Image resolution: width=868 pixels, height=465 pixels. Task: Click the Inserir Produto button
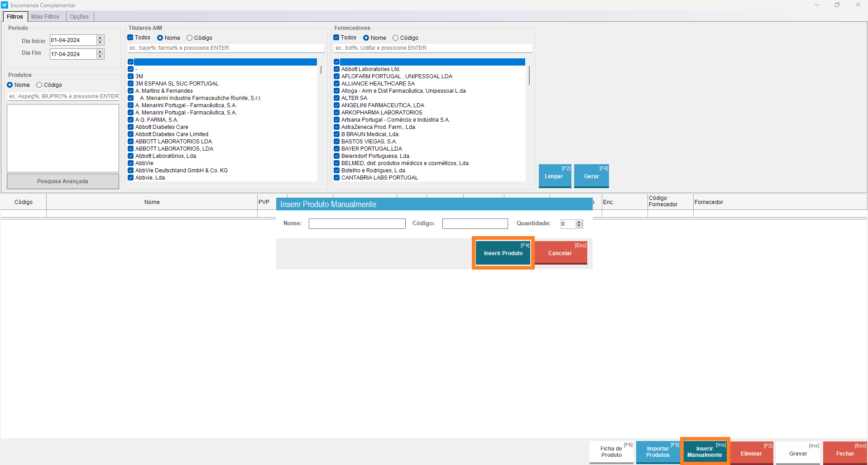pyautogui.click(x=503, y=253)
